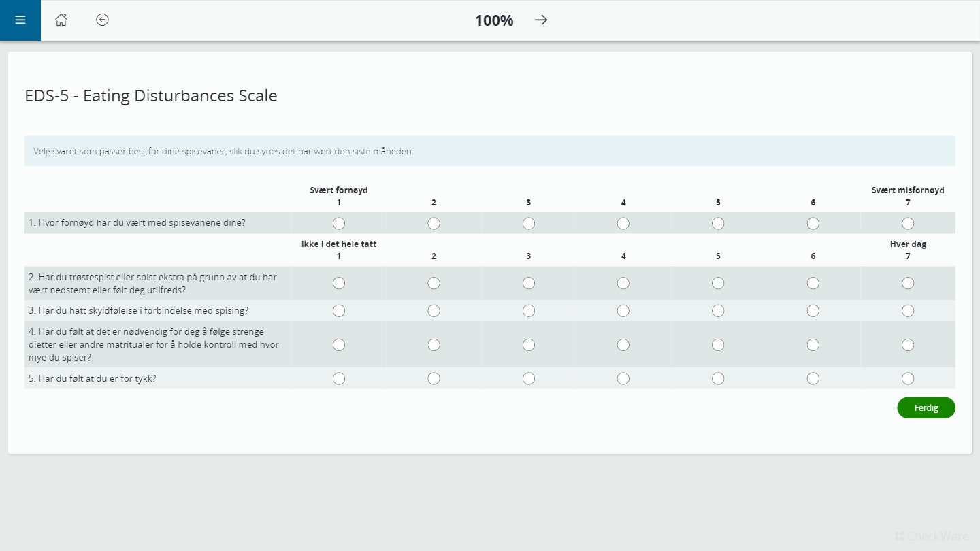980x551 pixels.
Task: Click the forward arrow next to 100%
Action: pyautogui.click(x=541, y=20)
